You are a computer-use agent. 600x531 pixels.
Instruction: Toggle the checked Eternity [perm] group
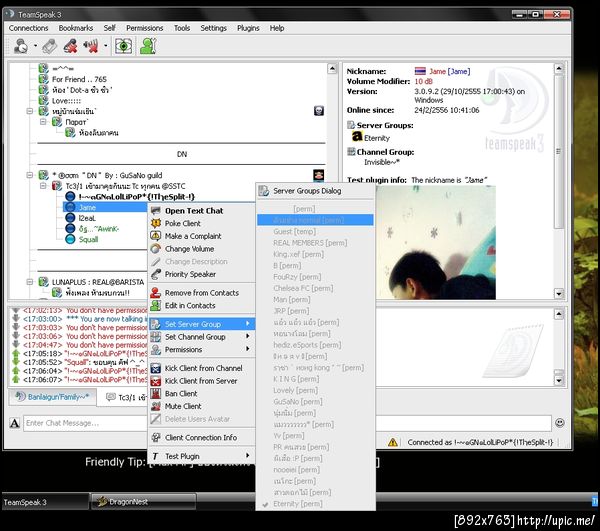pos(315,504)
